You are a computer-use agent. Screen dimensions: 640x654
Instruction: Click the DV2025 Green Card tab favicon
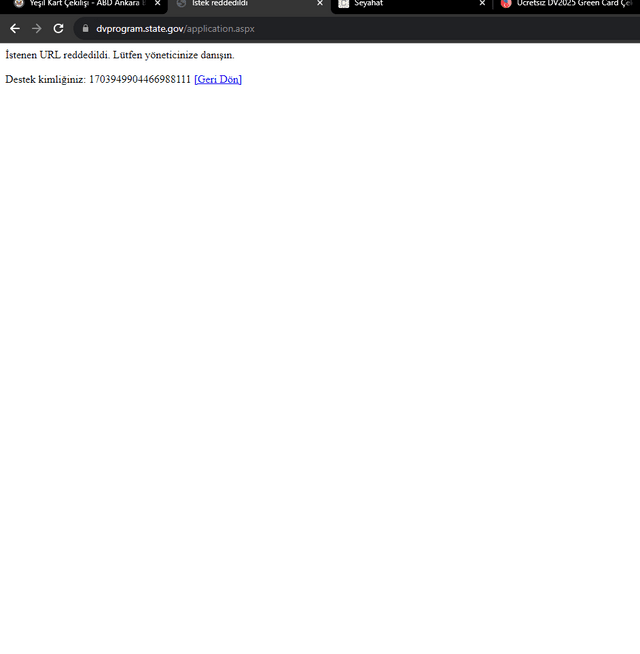coord(506,3)
